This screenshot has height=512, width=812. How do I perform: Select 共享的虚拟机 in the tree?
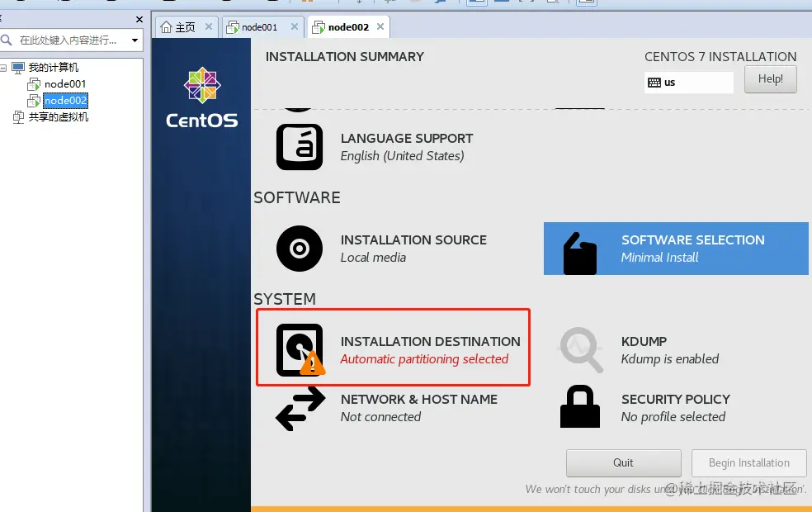click(58, 117)
